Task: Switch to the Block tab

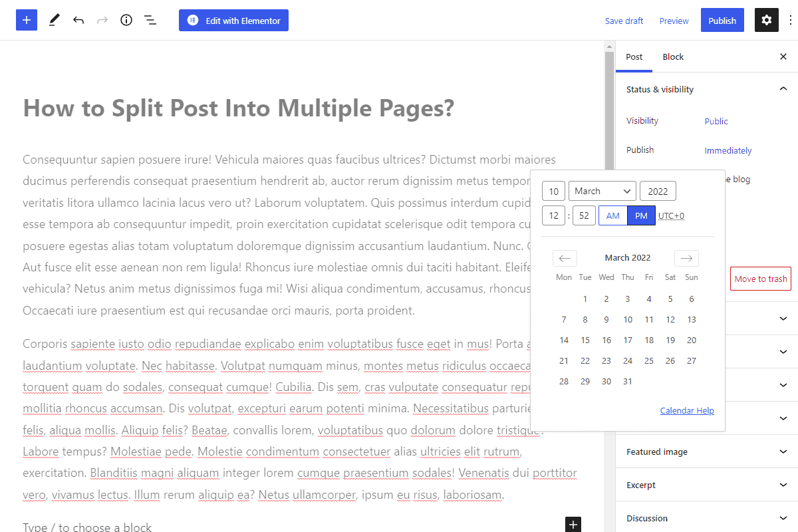Action: (673, 57)
